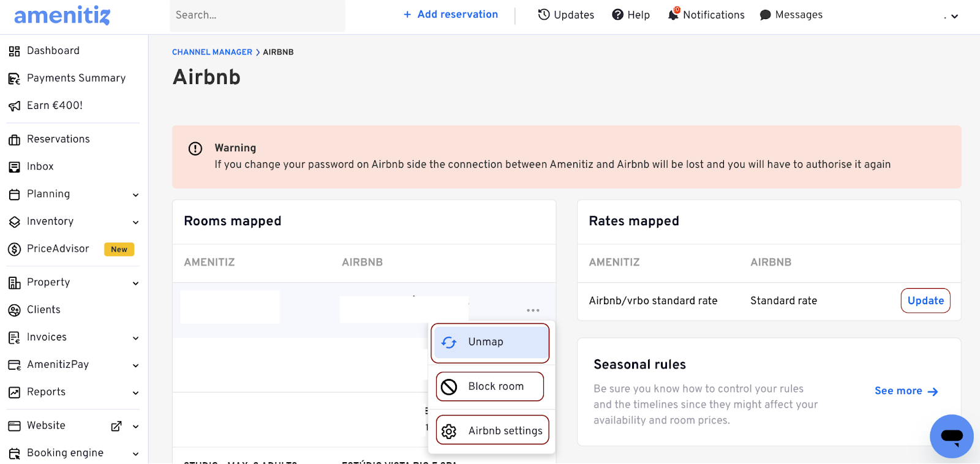
Task: Click the Earn €400! sidebar link
Action: click(x=55, y=105)
